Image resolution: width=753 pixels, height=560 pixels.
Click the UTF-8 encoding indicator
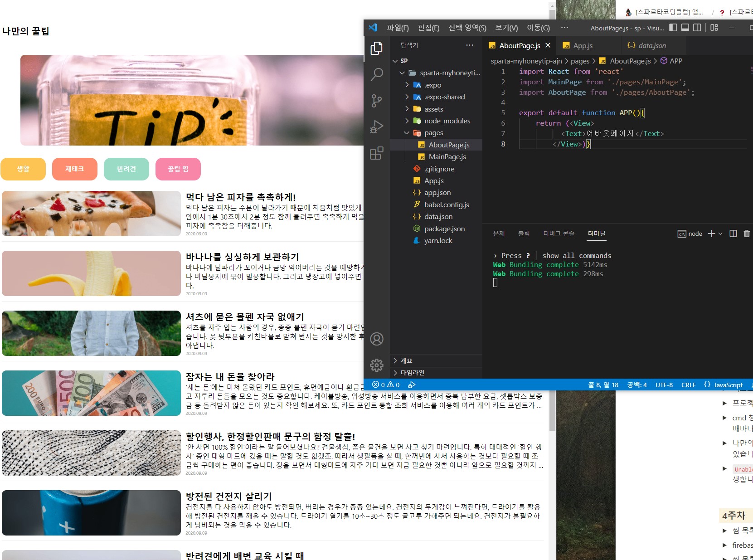[x=664, y=385]
